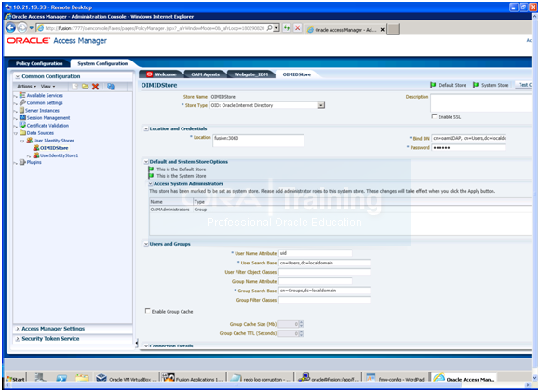Click the Group Cache Size stepper
Image resolution: width=540 pixels, height=392 pixels.
pyautogui.click(x=301, y=324)
